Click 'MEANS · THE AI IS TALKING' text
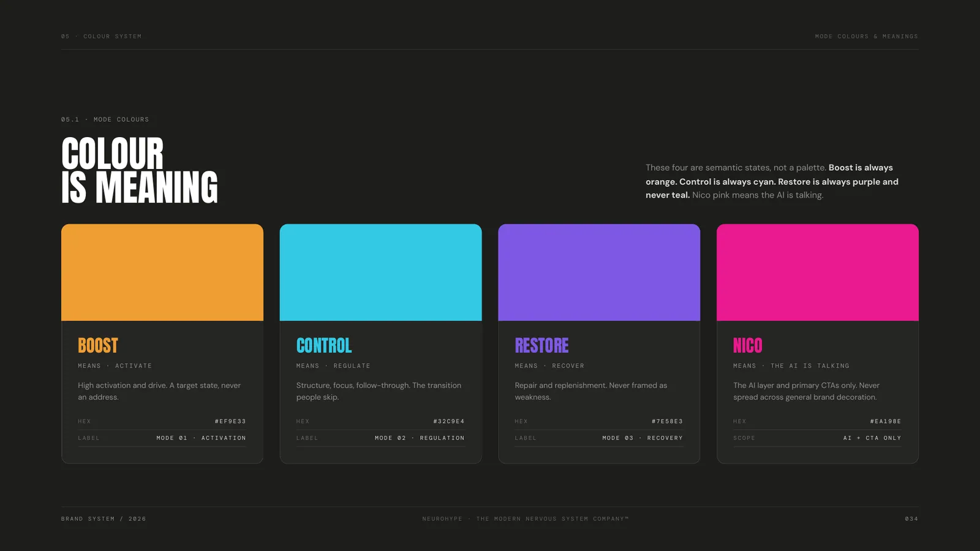The image size is (980, 551). pyautogui.click(x=791, y=365)
